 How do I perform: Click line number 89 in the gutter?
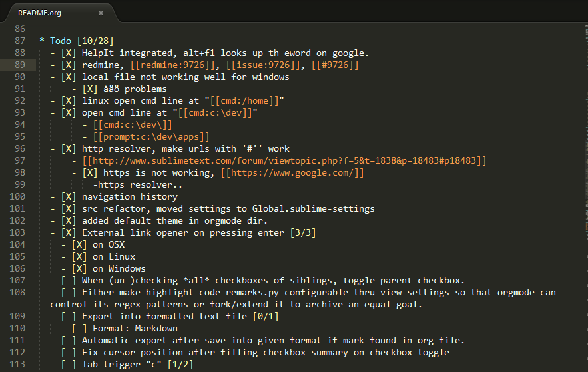click(20, 65)
